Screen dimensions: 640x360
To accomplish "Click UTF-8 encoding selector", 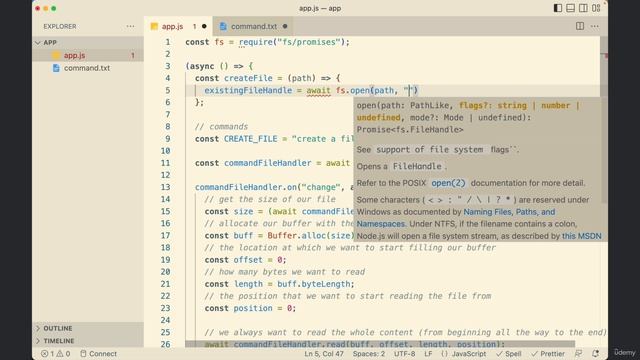I will click(x=404, y=353).
